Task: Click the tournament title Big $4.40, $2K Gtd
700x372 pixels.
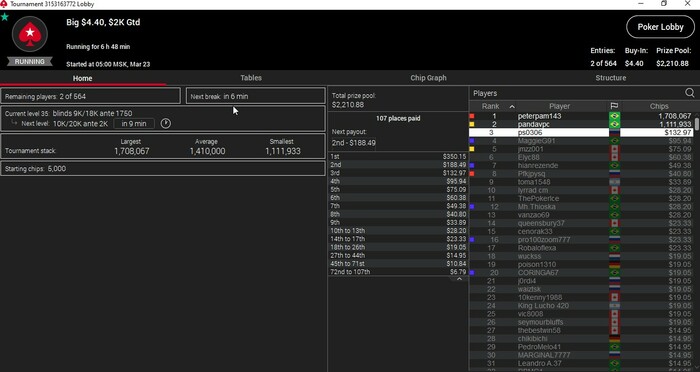Action: (x=103, y=22)
